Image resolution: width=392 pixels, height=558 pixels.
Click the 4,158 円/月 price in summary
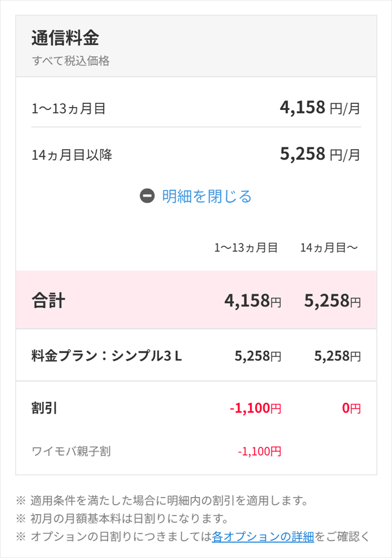pos(320,108)
